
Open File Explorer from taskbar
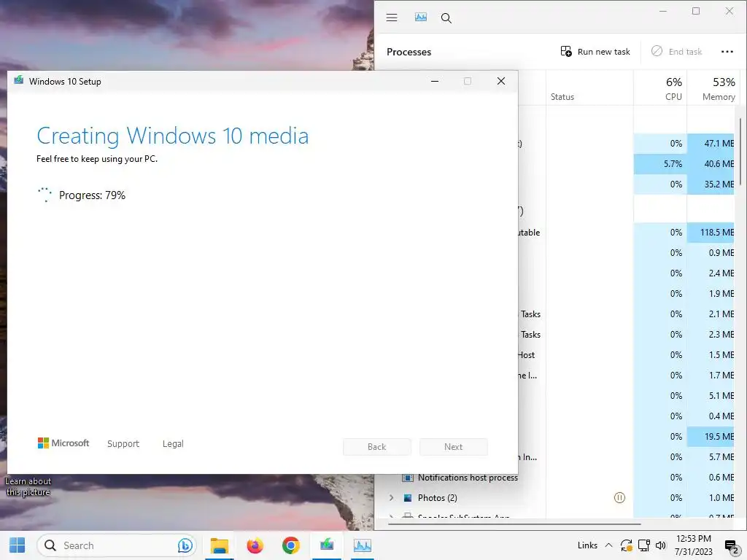tap(220, 545)
